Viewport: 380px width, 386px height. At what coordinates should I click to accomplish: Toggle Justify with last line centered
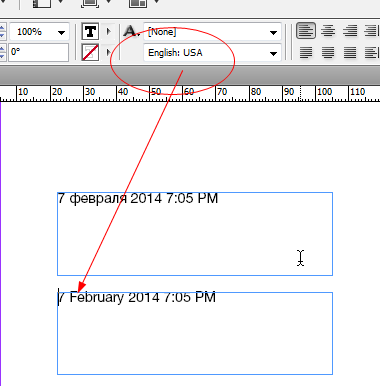(x=328, y=52)
